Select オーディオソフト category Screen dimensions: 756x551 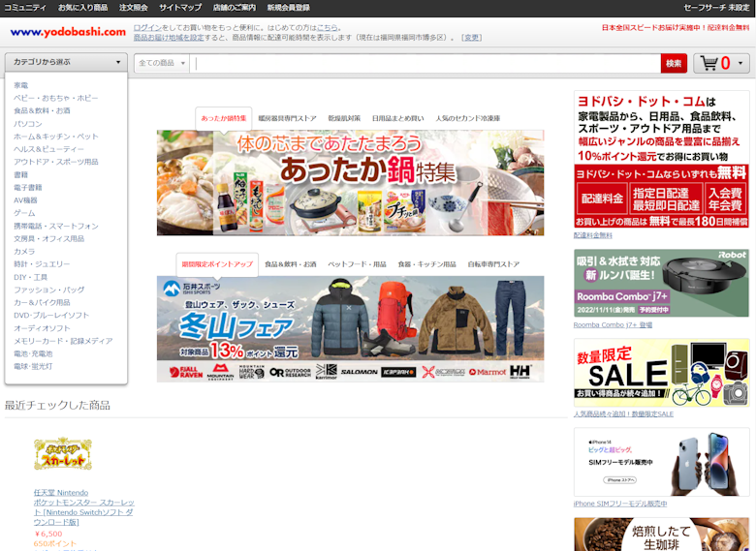coord(42,328)
